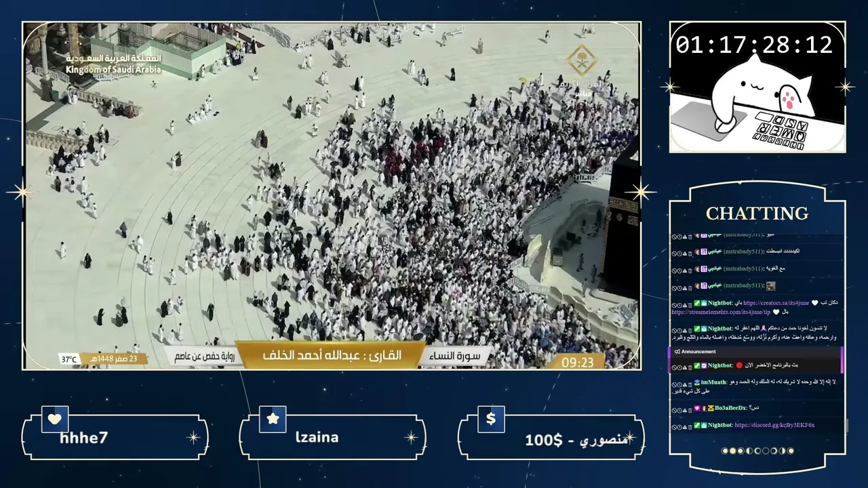Open the streamelements.com/its4june/tip link
Screen dimensions: 868x488
tap(721, 312)
